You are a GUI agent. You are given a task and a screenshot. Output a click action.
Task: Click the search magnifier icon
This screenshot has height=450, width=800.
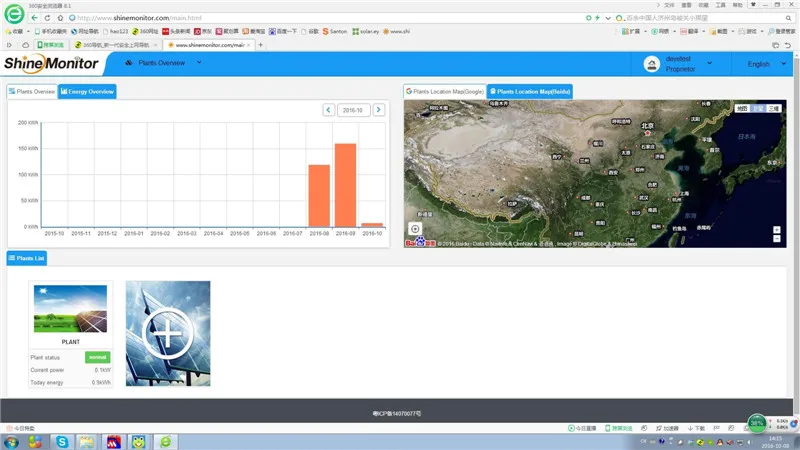point(788,18)
